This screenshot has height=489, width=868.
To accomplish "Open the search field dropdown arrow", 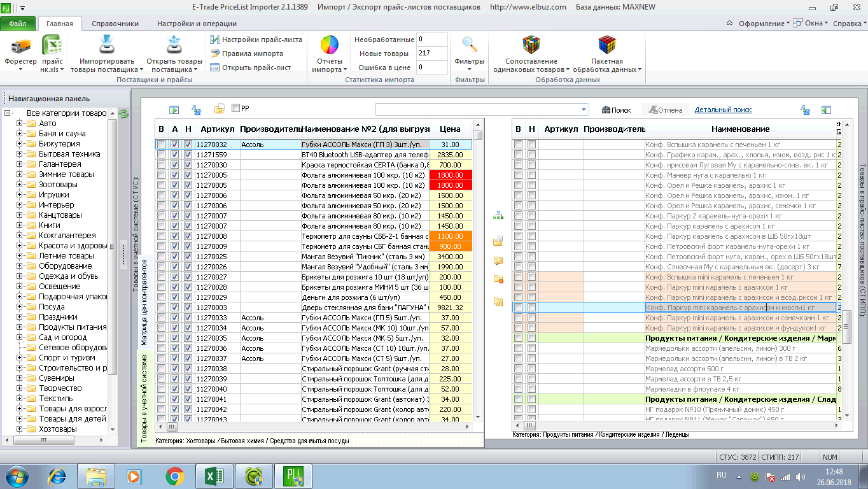I will [x=584, y=110].
